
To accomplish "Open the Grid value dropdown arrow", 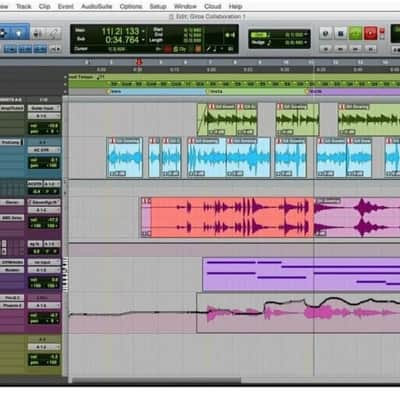I will click(306, 34).
